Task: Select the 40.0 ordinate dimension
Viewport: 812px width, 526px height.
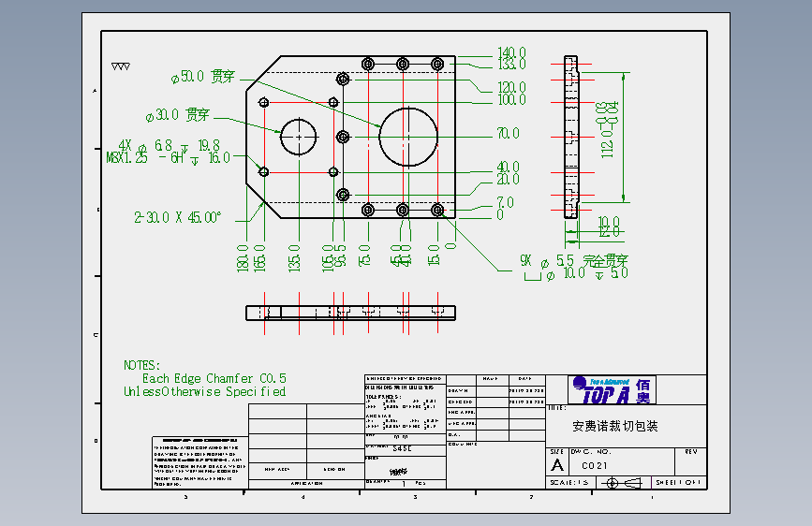Action: [x=508, y=167]
